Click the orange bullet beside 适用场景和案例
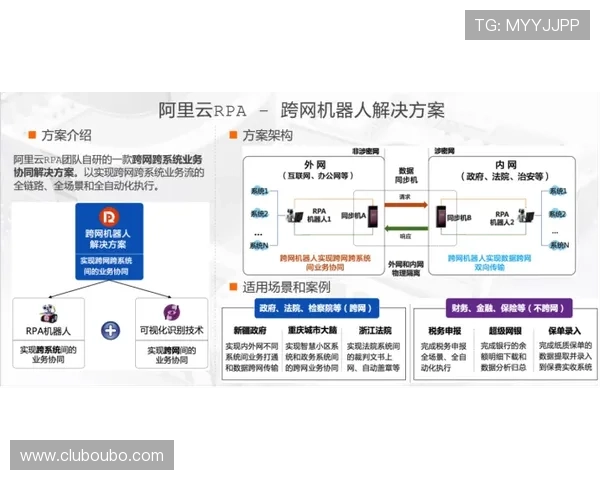Image resolution: width=600 pixels, height=480 pixels. [x=233, y=286]
